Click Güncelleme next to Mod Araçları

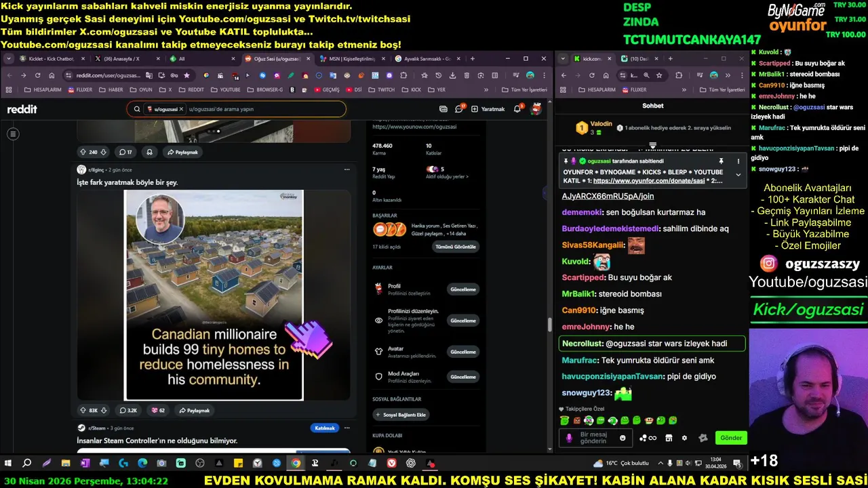pos(463,377)
